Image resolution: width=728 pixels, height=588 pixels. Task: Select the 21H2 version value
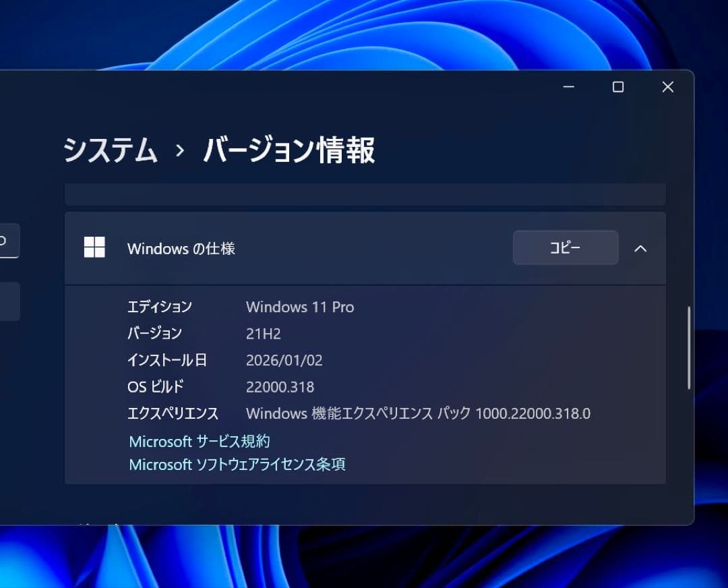pyautogui.click(x=264, y=333)
